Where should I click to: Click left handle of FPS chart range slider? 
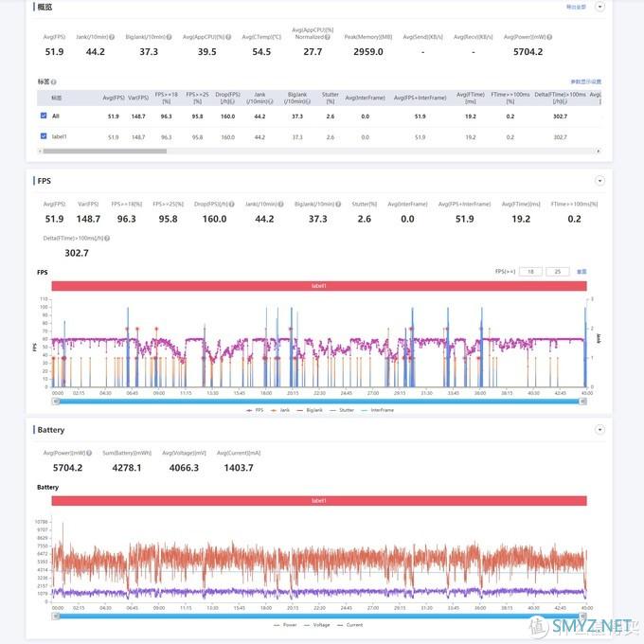[x=56, y=402]
